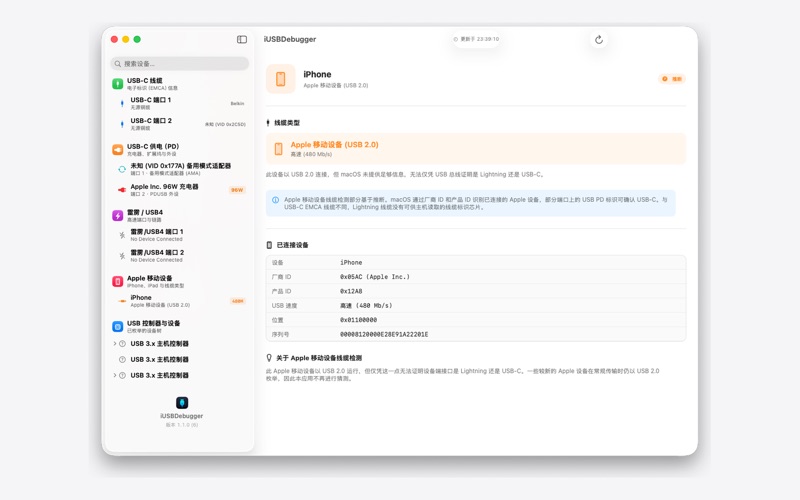Click the question icon of first USB 3.x controller
800x500 pixels.
coord(122,344)
